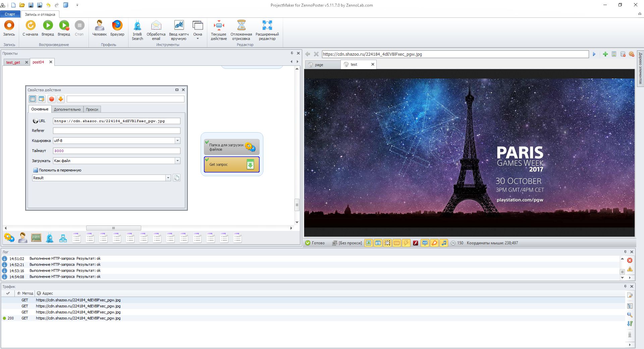Image resolution: width=644 pixels, height=349 pixels.
Task: Open the Расширенный редактор tool
Action: tap(267, 26)
